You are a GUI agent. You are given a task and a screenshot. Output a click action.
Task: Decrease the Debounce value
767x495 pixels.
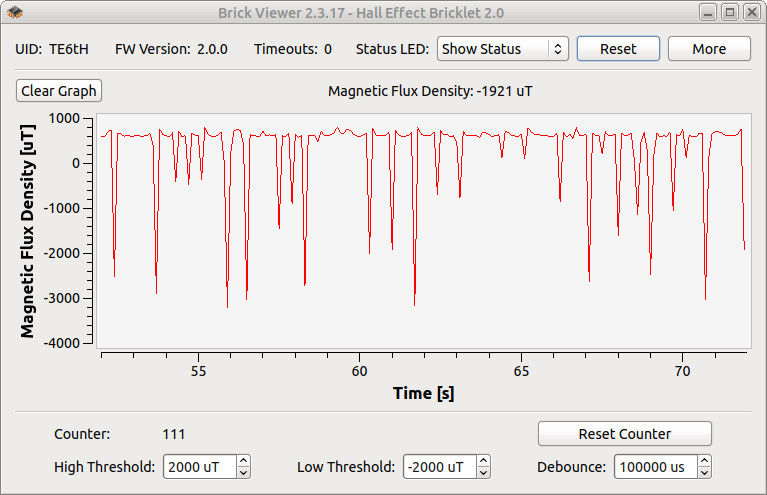click(704, 473)
